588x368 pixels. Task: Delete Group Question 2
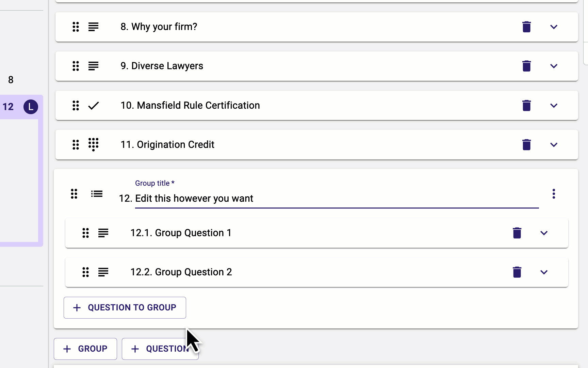point(517,272)
